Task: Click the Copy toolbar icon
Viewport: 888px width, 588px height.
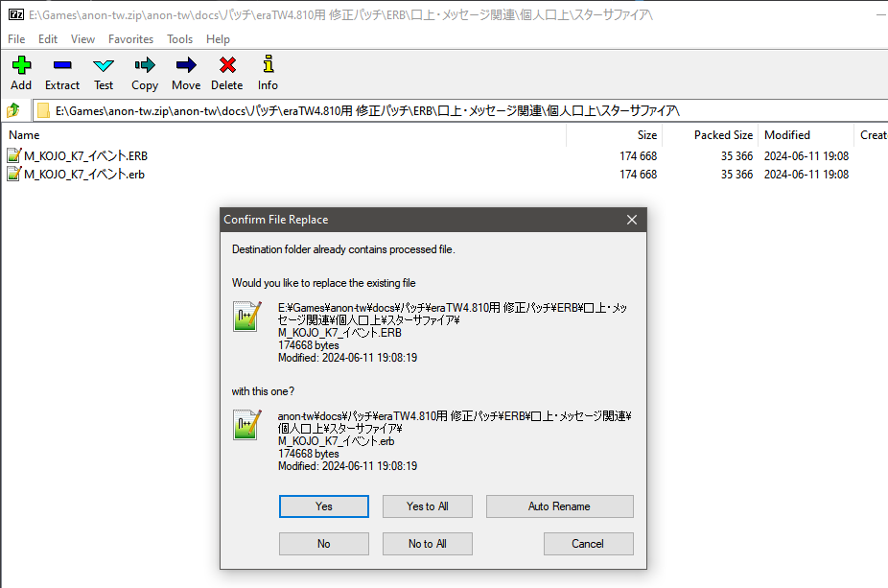Action: 145,73
